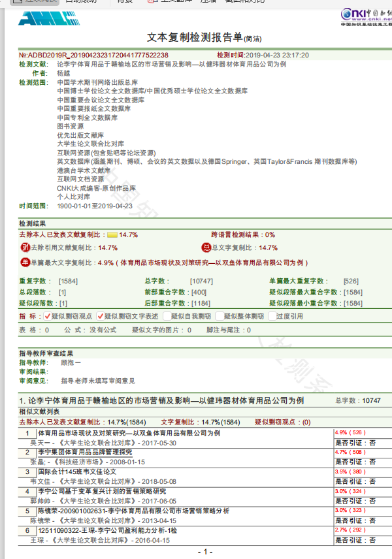
Task: Click 中国学术期刊网络出版总库 in detection scope
Action: [97, 82]
